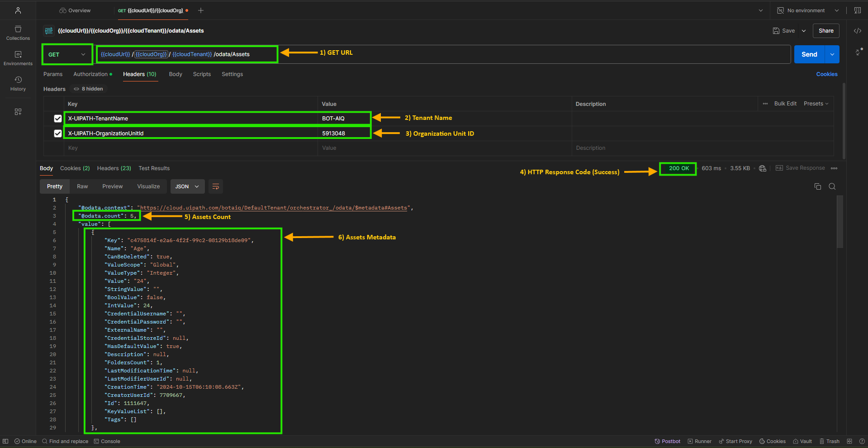Click the Save button
Viewport: 868px width, 448px height.
tap(784, 31)
